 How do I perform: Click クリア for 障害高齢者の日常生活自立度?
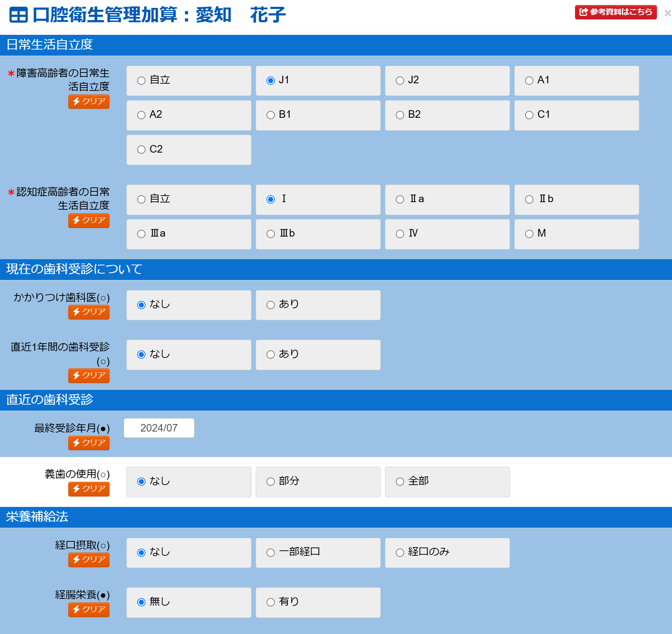click(88, 102)
